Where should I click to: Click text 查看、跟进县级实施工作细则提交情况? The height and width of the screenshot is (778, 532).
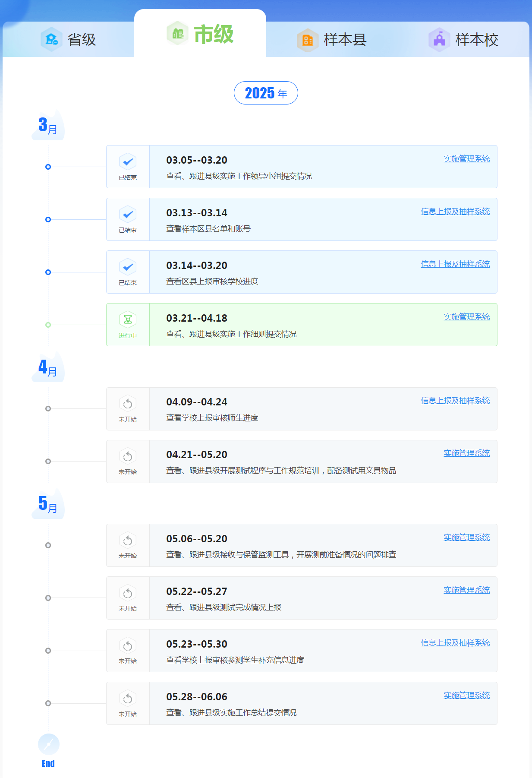click(x=231, y=334)
